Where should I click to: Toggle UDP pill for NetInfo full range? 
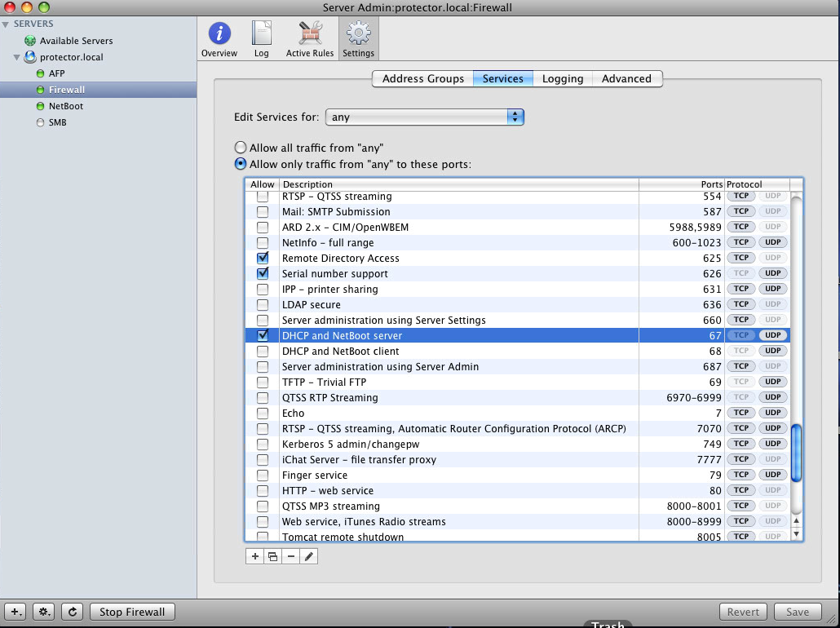[x=772, y=242]
